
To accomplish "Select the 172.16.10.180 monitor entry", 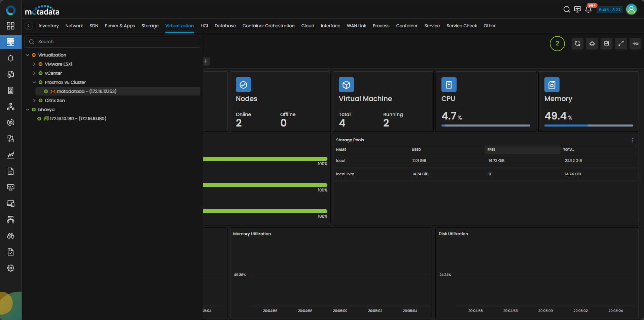I will point(78,119).
